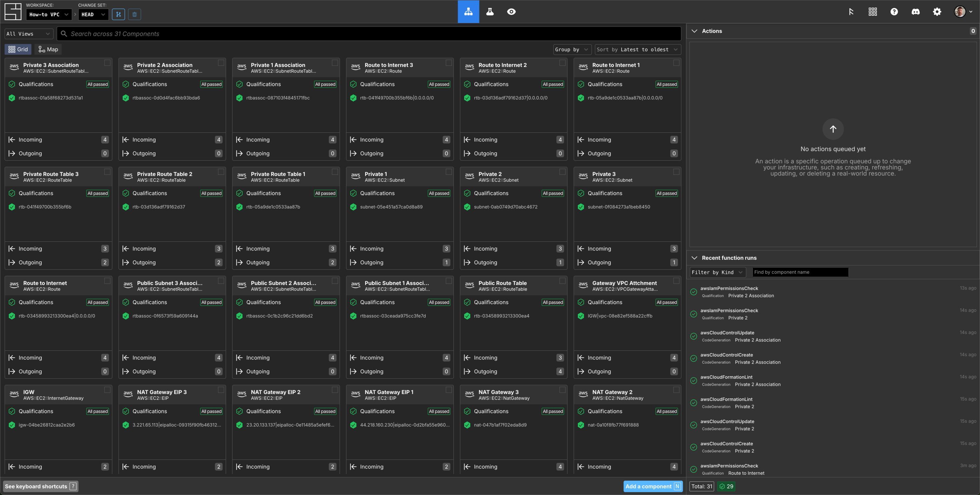
Task: Open Incoming connections on Private Route Table 3
Action: tap(58, 249)
